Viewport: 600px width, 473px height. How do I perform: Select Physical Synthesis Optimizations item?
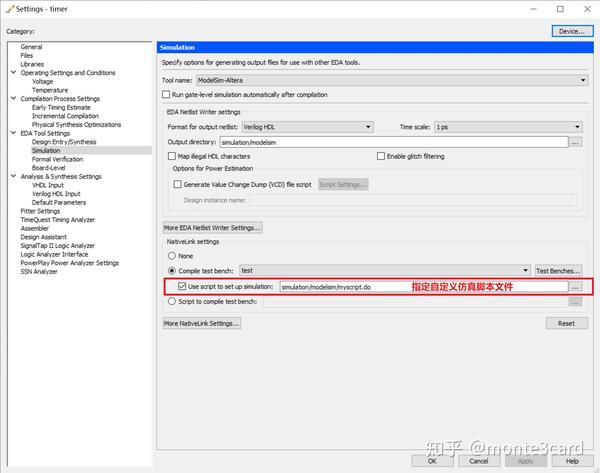pyautogui.click(x=76, y=125)
